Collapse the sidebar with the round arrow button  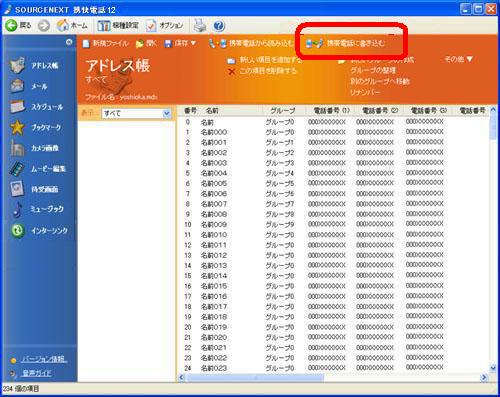[69, 42]
